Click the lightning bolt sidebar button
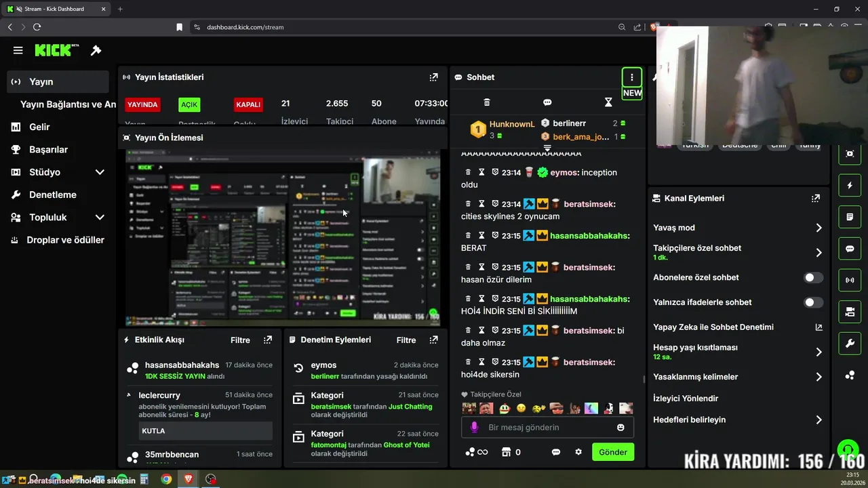 coord(850,185)
